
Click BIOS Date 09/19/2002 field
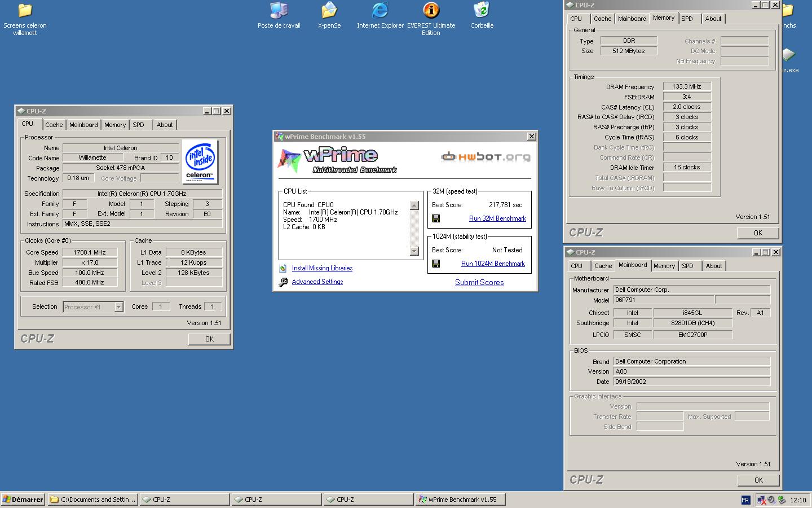point(692,382)
